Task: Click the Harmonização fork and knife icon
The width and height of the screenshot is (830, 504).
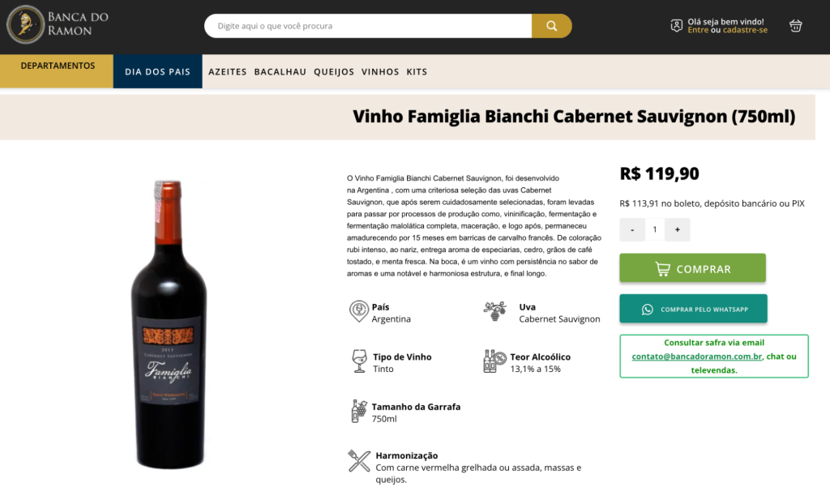Action: point(359,460)
